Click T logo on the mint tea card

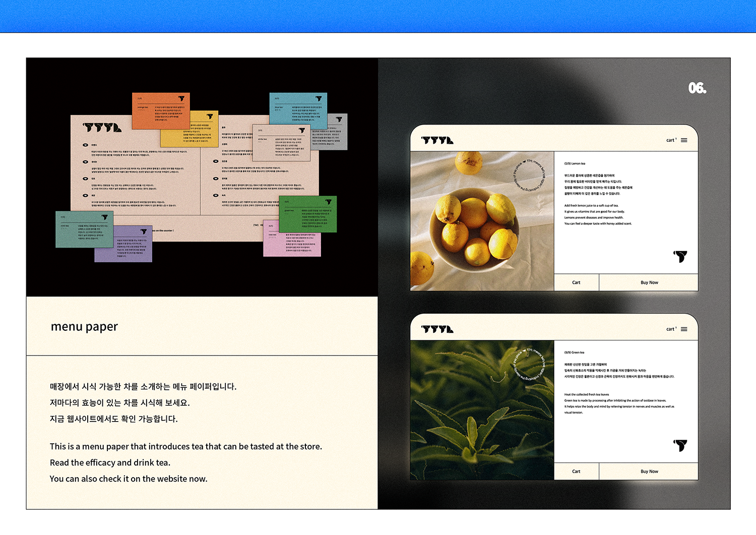coord(105,217)
